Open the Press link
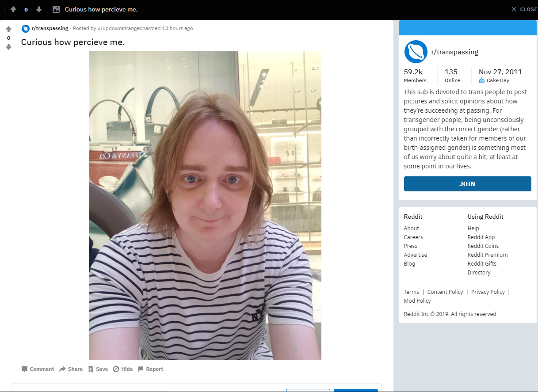 click(410, 246)
